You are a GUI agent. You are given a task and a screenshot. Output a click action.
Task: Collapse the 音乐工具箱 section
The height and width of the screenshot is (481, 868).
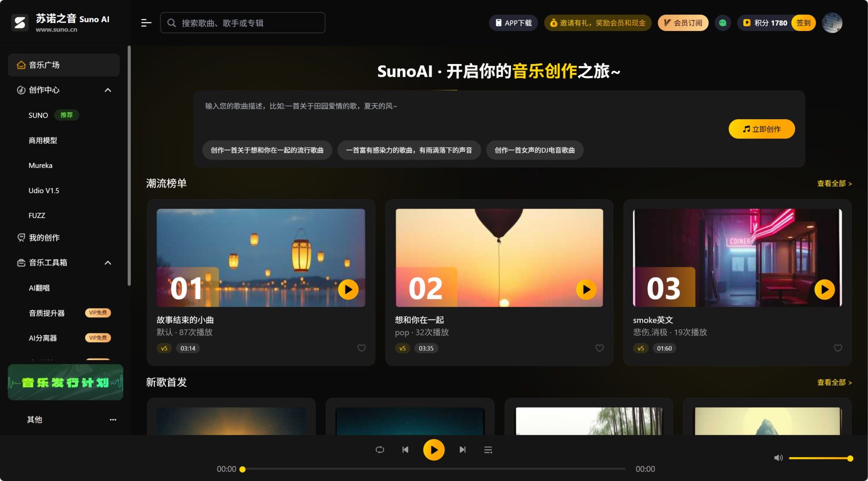click(108, 263)
